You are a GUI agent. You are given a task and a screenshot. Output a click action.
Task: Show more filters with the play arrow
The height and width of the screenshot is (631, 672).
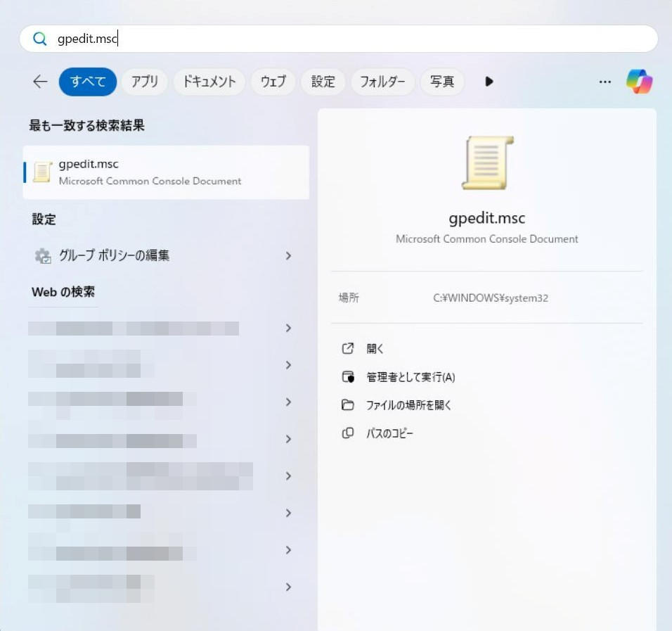point(489,82)
